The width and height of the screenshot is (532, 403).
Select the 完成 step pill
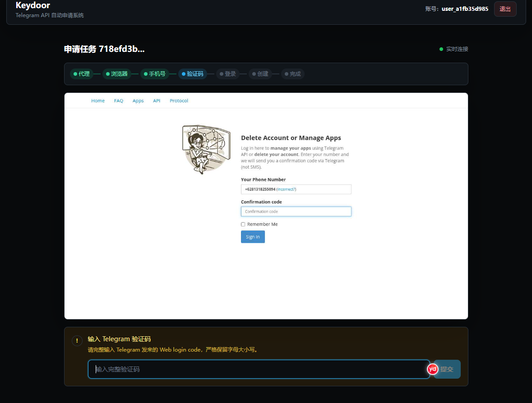coord(293,74)
